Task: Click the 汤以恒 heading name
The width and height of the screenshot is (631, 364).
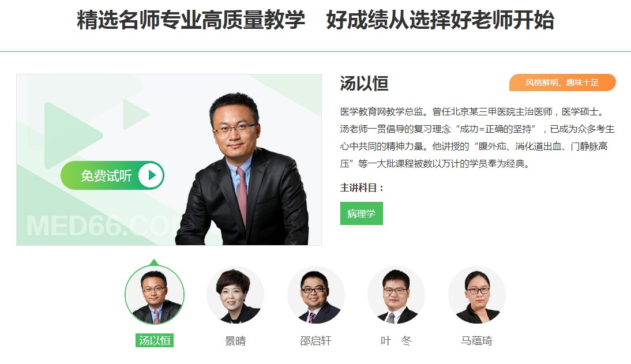Action: click(364, 83)
